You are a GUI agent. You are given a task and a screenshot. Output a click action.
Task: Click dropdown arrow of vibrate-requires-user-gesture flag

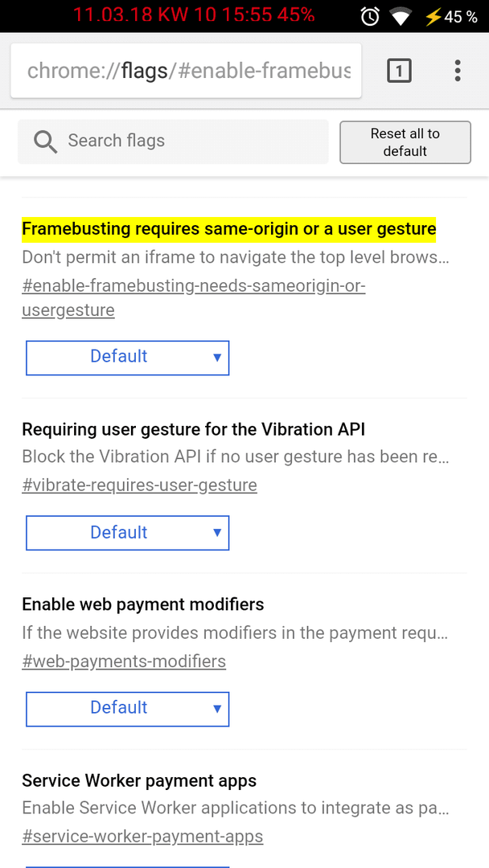[217, 533]
